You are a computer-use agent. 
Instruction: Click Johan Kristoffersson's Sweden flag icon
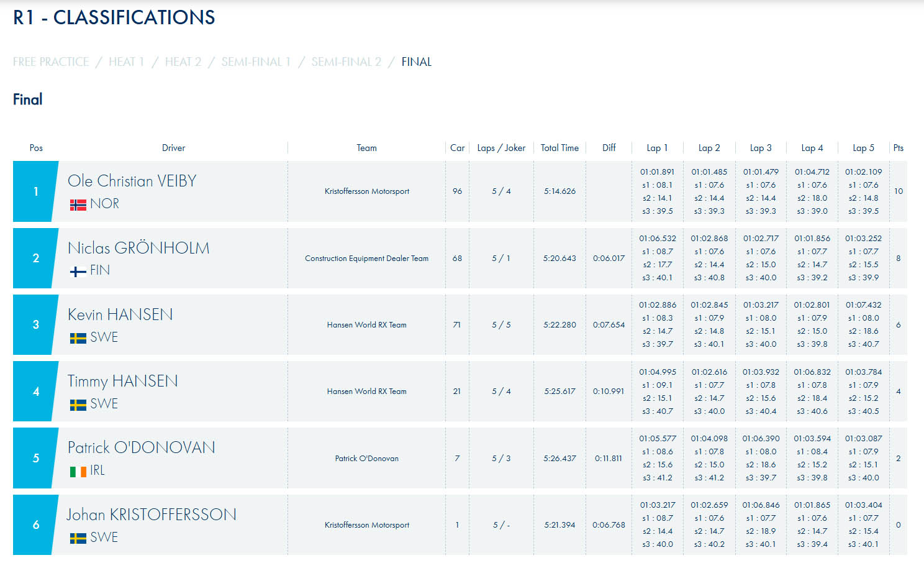pos(78,538)
